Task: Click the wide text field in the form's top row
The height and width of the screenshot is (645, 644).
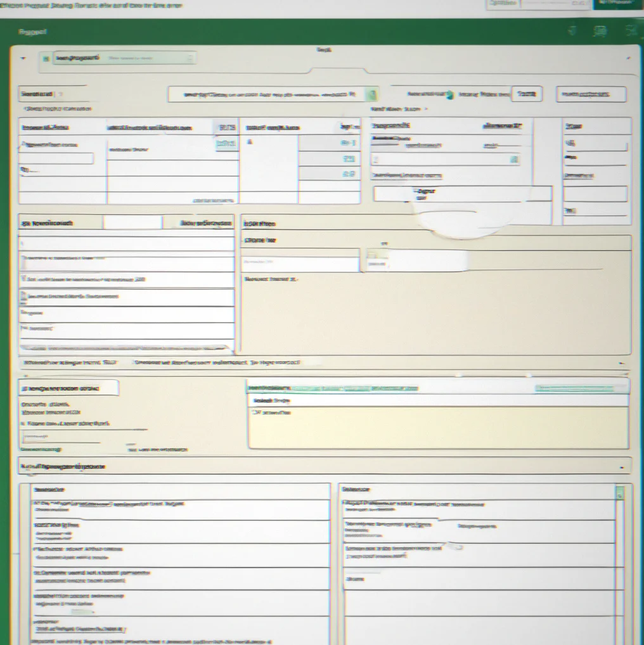Action: 267,94
